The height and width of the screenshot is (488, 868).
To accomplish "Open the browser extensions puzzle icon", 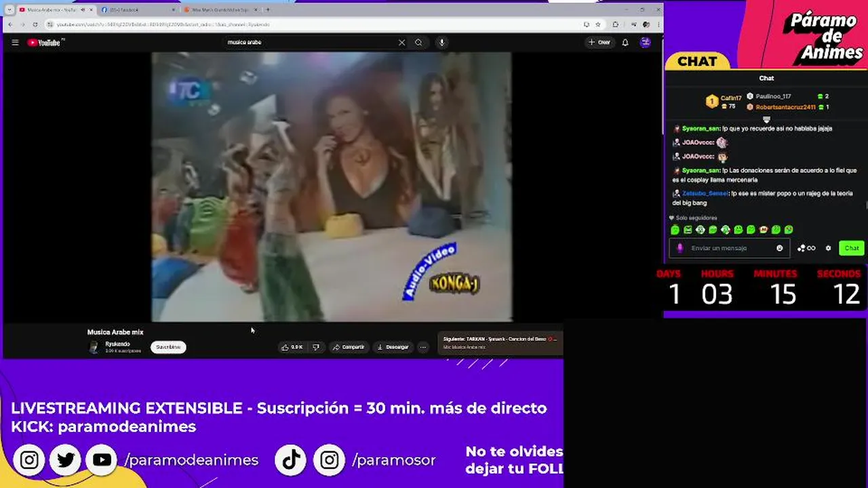I will pos(615,24).
